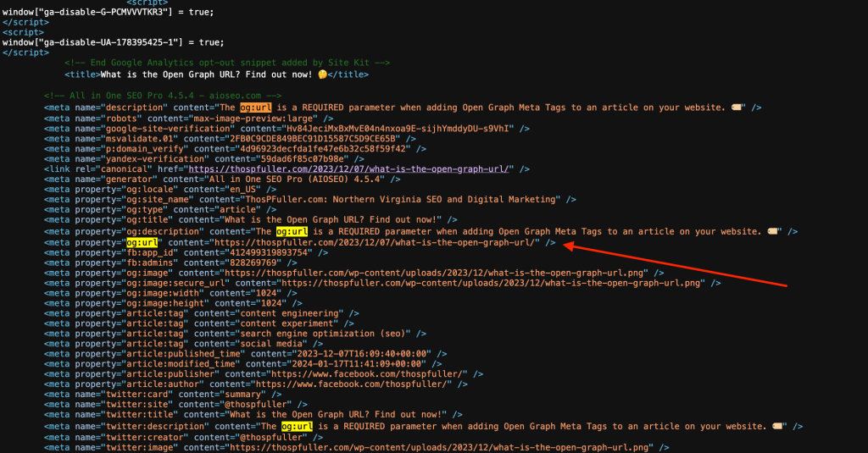
Task: Click the og:image:width 1024 line
Action: click(x=170, y=294)
